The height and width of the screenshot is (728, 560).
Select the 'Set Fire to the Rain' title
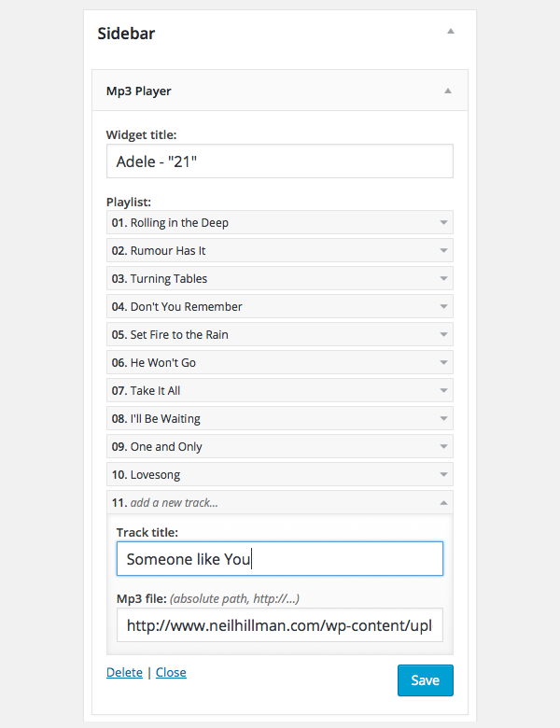(179, 335)
